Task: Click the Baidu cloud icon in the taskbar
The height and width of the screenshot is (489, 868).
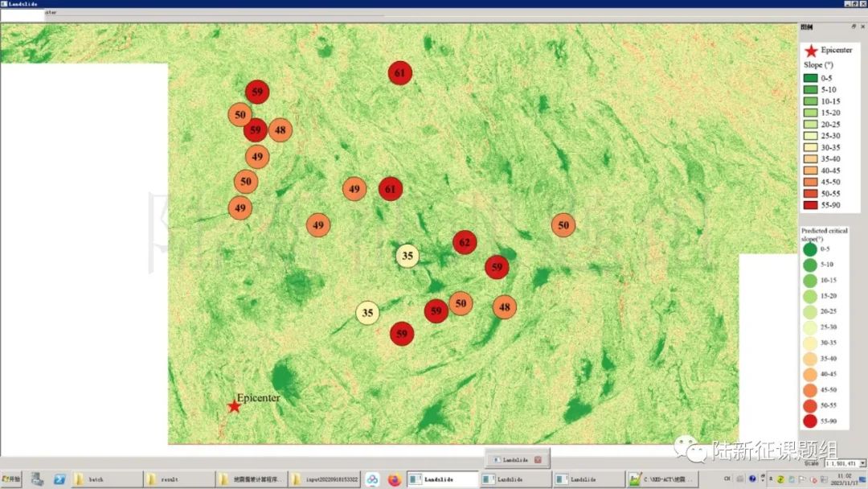Action: pyautogui.click(x=372, y=479)
